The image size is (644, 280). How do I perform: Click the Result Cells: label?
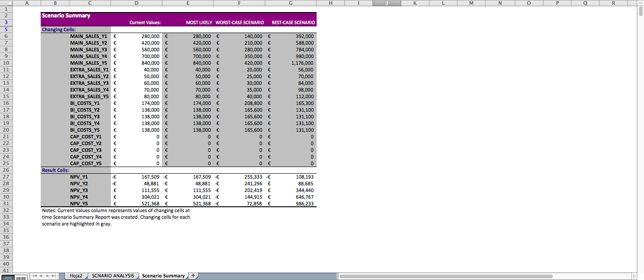tap(55, 170)
